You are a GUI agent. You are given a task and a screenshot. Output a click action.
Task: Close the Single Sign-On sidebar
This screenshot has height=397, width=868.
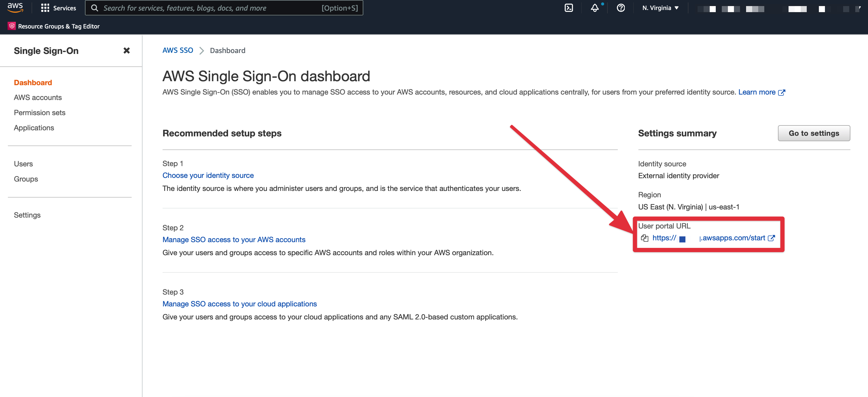pos(126,51)
